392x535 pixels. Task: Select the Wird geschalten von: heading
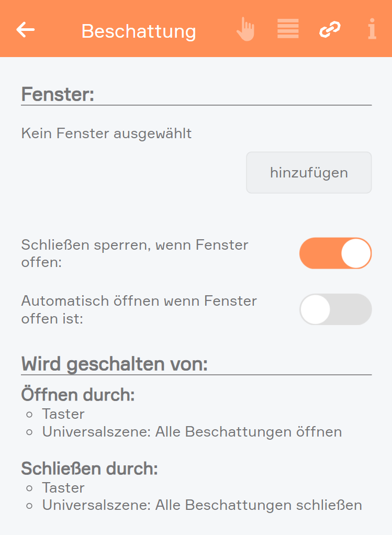point(114,364)
